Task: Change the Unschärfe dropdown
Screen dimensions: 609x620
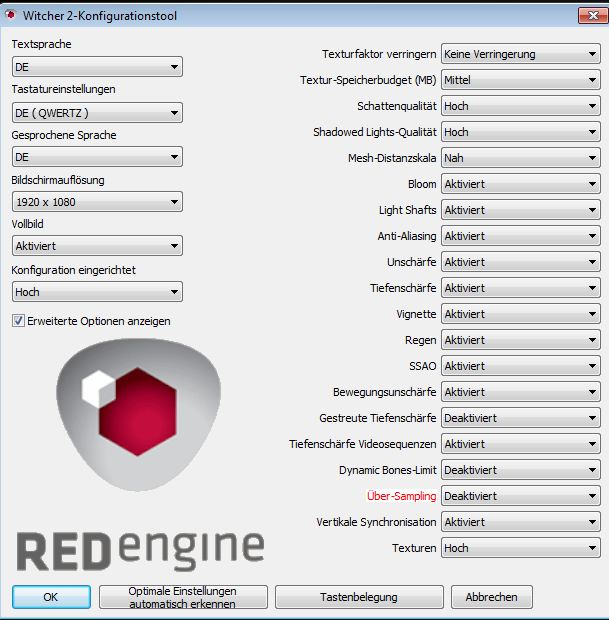Action: click(x=521, y=262)
